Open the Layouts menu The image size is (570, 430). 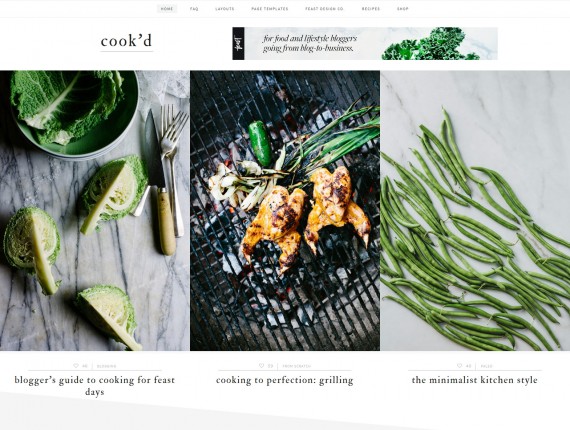tap(225, 9)
